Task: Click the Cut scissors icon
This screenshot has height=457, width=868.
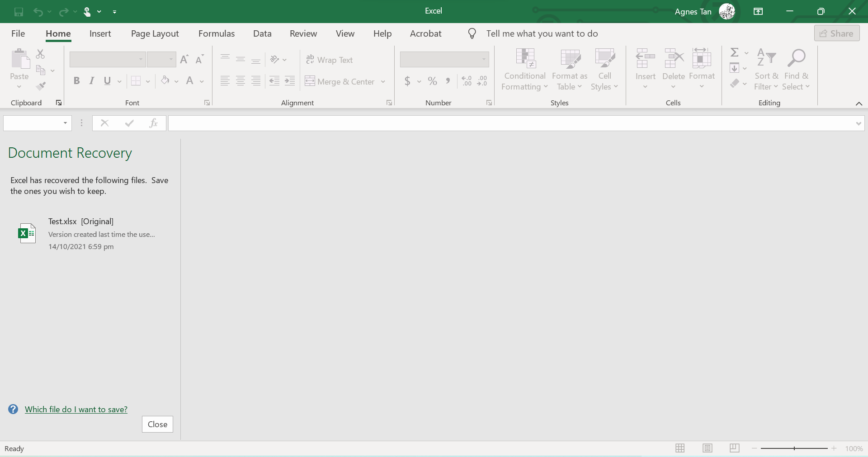Action: pyautogui.click(x=40, y=54)
